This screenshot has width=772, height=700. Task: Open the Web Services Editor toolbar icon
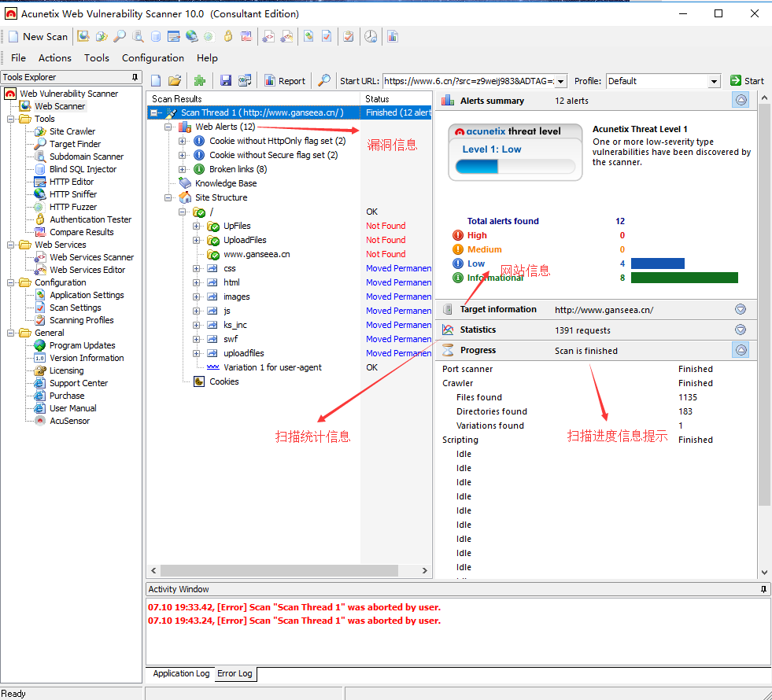pos(286,36)
